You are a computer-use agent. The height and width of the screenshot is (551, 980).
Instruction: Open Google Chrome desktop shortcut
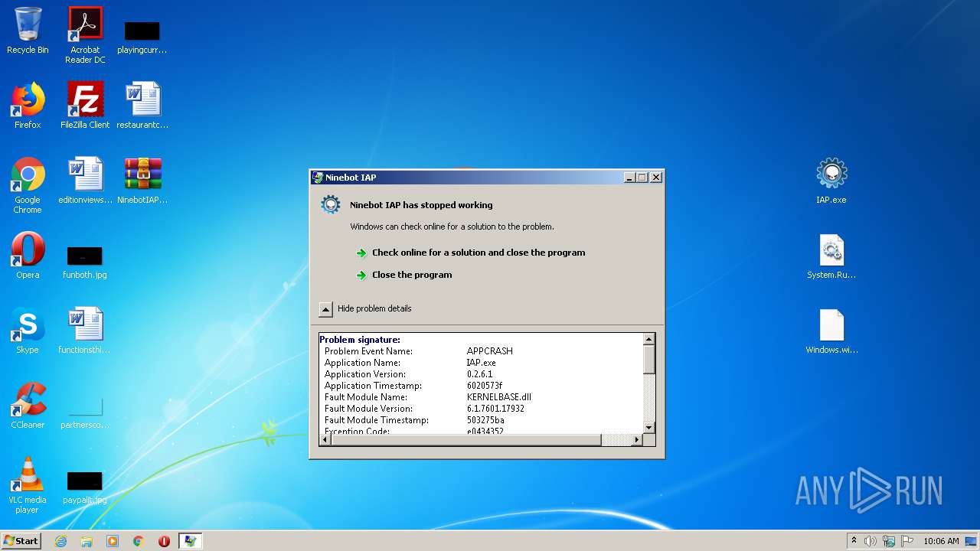point(28,185)
